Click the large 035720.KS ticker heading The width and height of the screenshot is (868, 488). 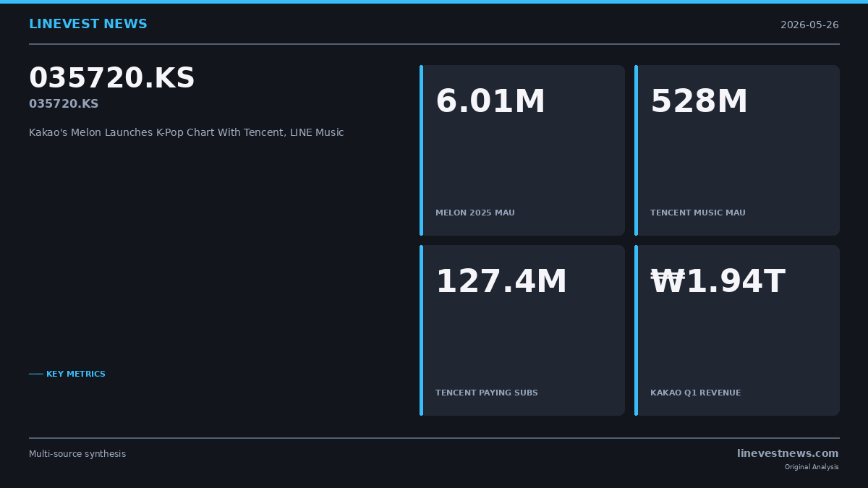click(x=112, y=79)
